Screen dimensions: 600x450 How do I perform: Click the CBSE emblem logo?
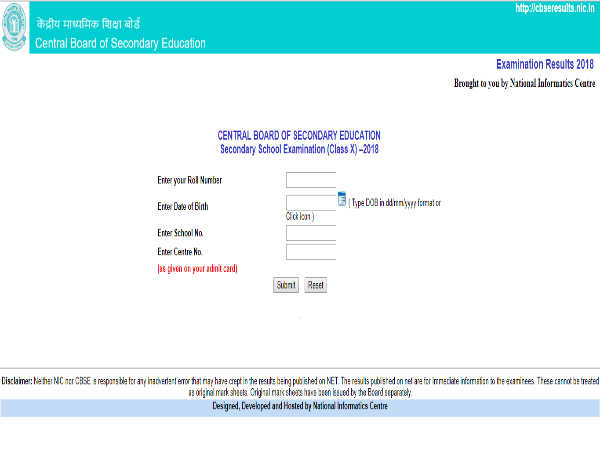coord(16,25)
